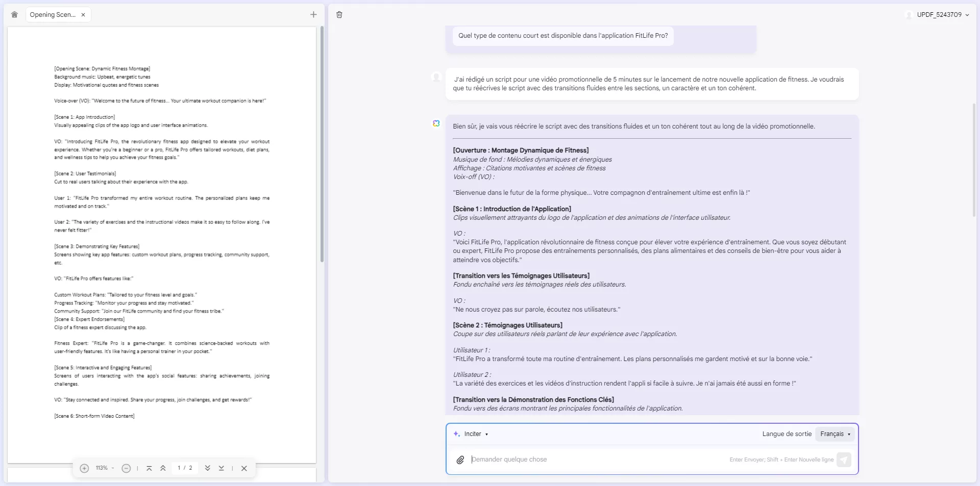Screen dimensions: 980x486
Task: Zoom out of the PDF with the minus circle
Action: coord(126,468)
